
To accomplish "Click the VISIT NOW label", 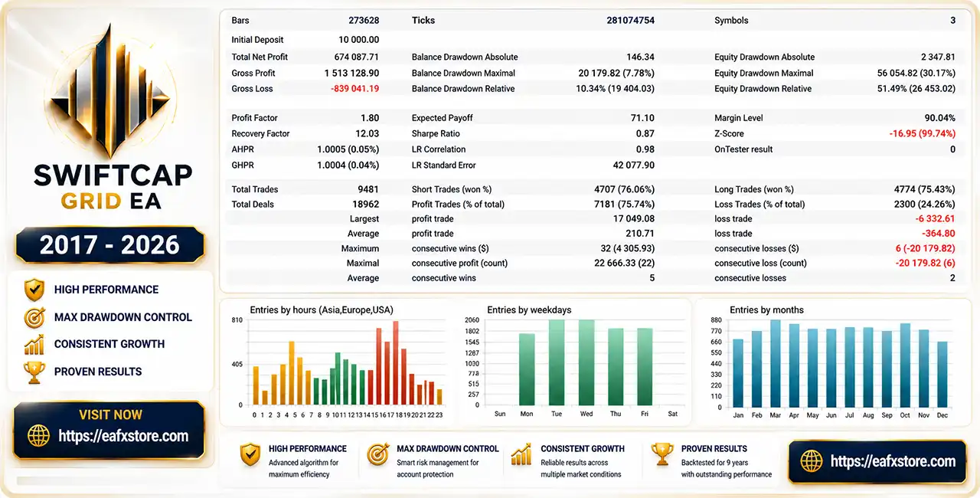I will [x=110, y=414].
